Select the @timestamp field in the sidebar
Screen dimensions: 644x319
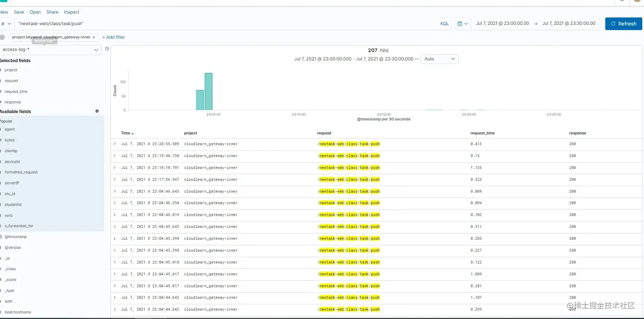(16, 237)
